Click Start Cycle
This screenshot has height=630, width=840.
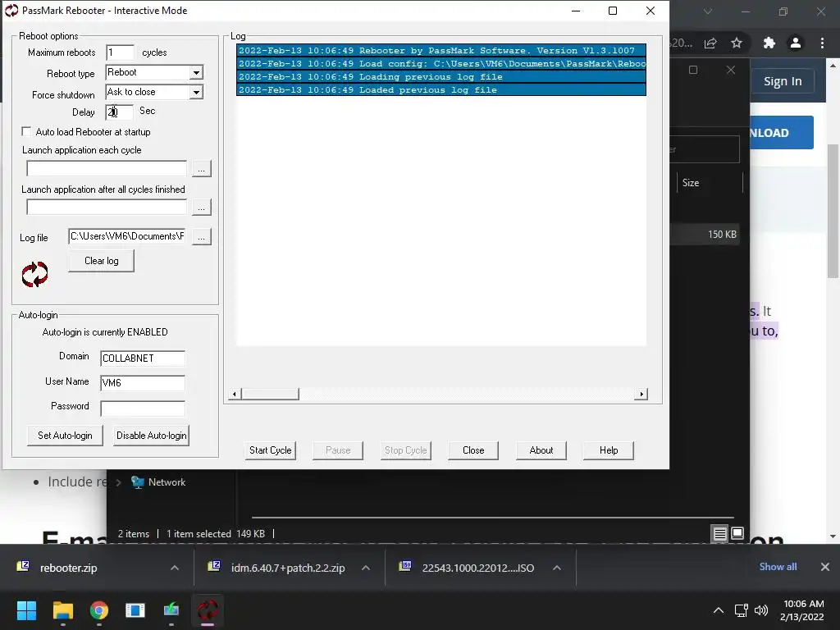pyautogui.click(x=271, y=450)
